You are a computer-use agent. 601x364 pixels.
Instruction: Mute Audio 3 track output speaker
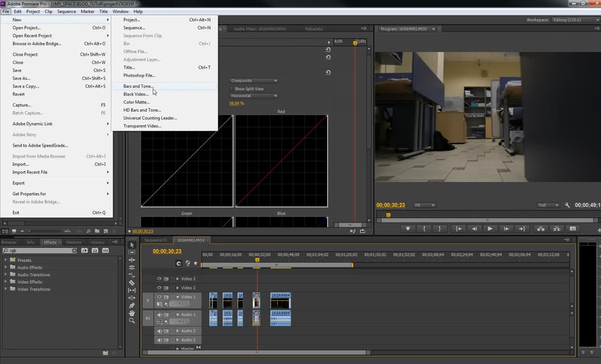[x=159, y=340]
